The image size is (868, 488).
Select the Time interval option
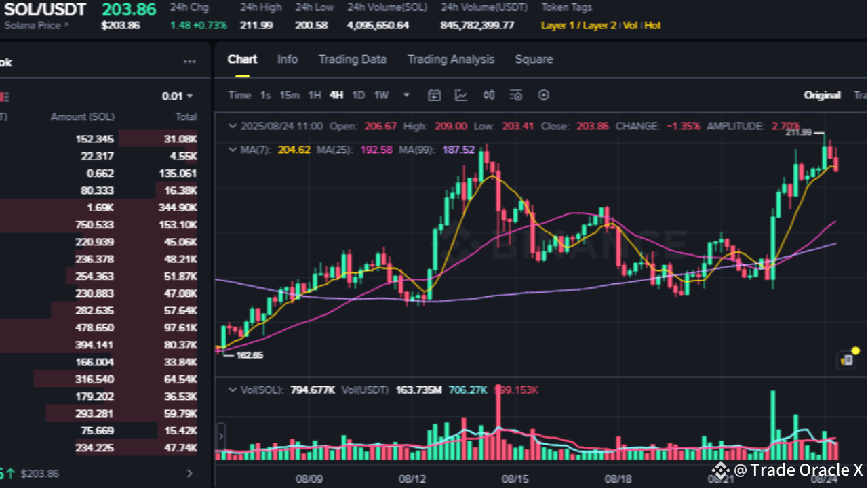[x=239, y=95]
